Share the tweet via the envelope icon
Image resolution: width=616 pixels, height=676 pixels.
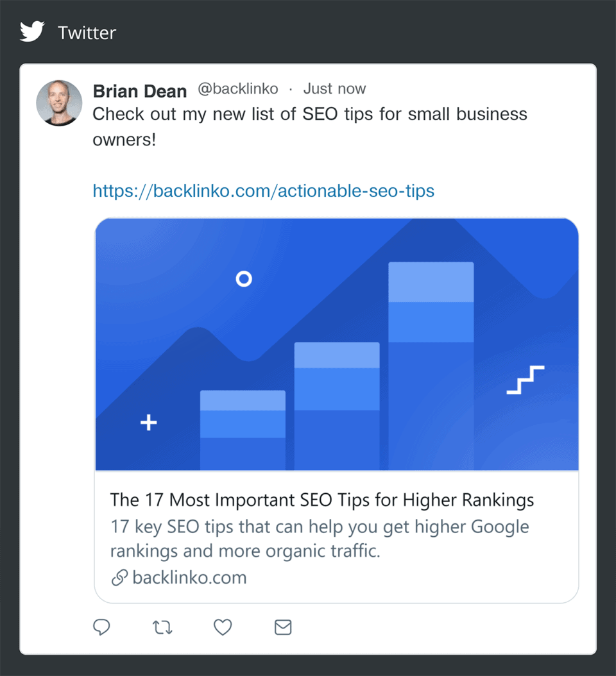pos(283,627)
